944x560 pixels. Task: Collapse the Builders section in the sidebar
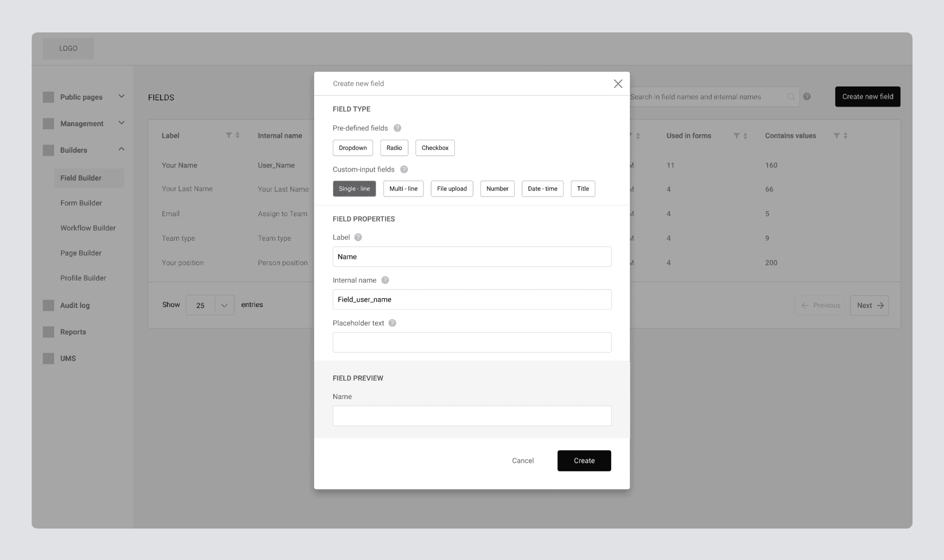[x=121, y=149]
